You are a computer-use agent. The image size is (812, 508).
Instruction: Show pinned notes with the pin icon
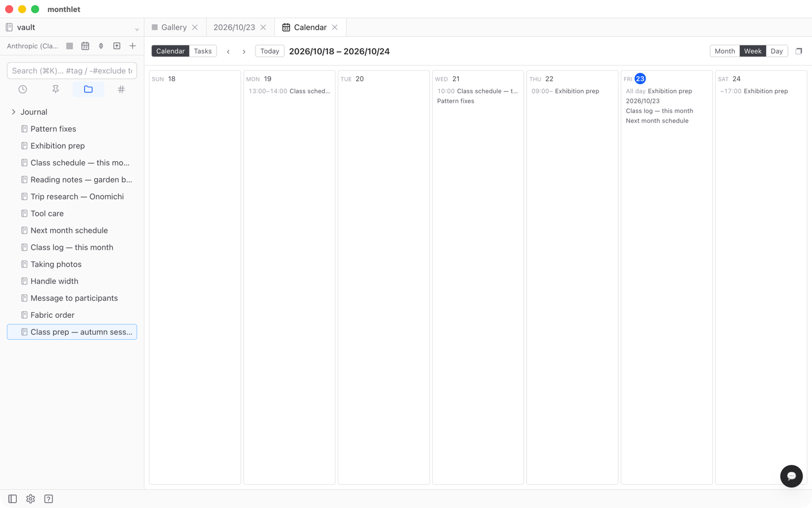pyautogui.click(x=55, y=89)
